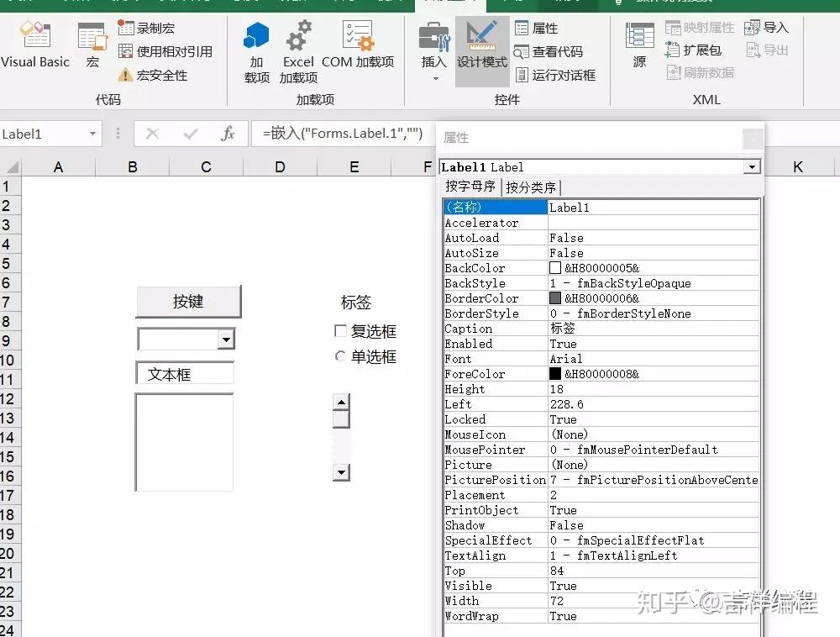Open the Excel 加载项 dialog

(298, 50)
